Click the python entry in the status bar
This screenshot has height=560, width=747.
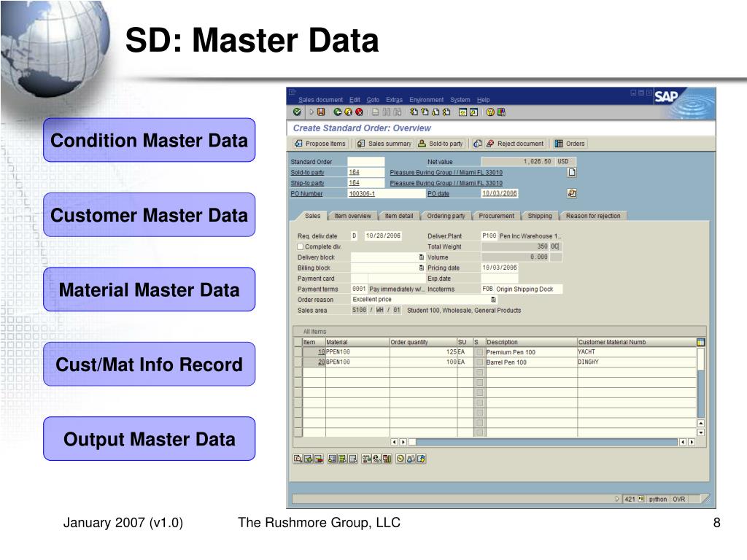[657, 499]
